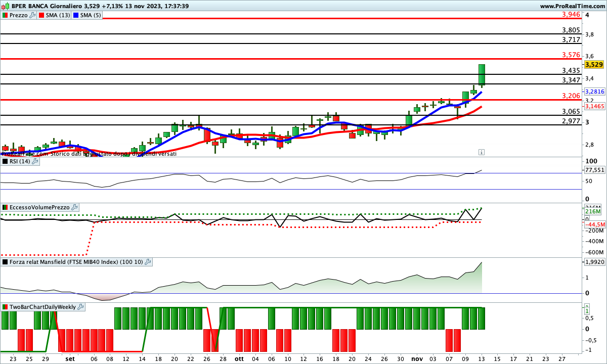Select the EccessoVolumePrezzo panel label

[40, 207]
